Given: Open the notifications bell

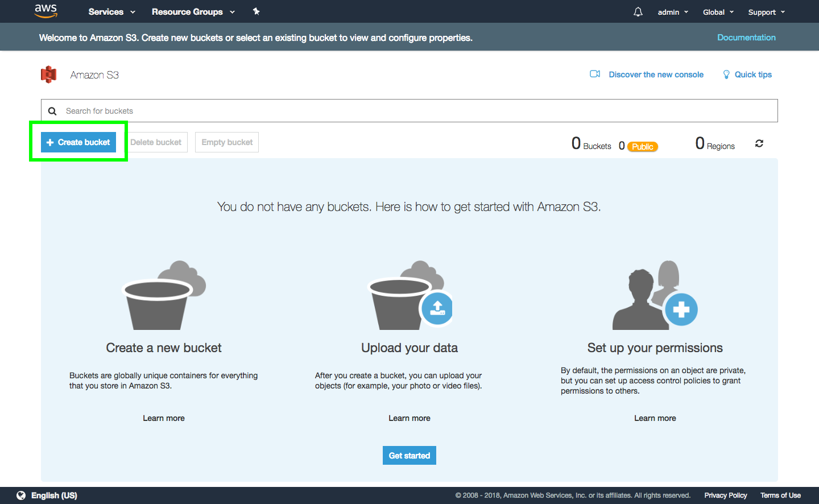Looking at the screenshot, I should (638, 12).
